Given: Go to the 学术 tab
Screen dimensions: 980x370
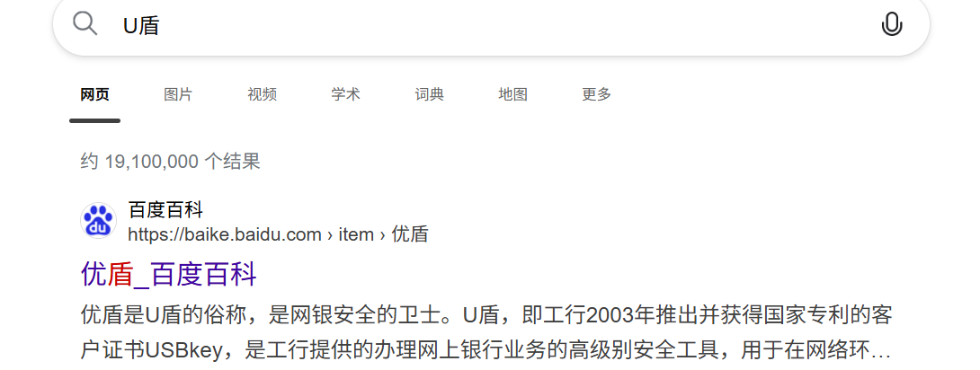Looking at the screenshot, I should click(x=345, y=94).
